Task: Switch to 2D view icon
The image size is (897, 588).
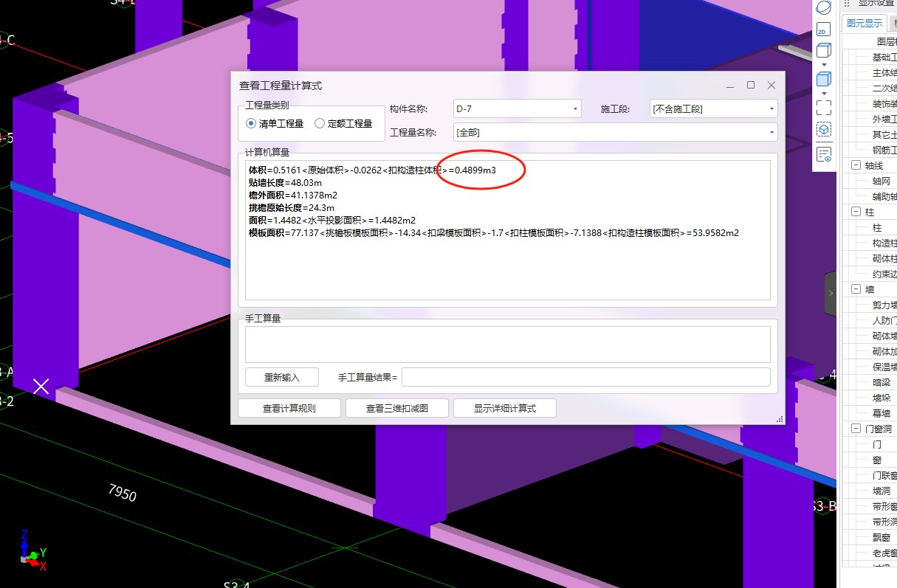Action: tap(824, 30)
